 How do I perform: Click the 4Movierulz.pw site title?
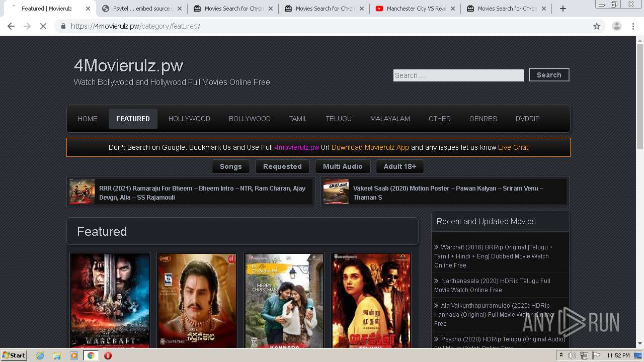pos(129,65)
